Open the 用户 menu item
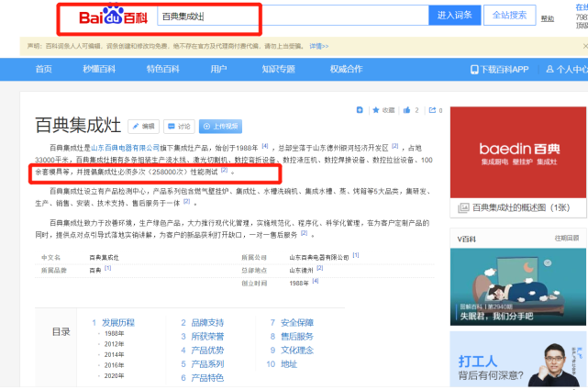This screenshot has height=390, width=588. [218, 69]
